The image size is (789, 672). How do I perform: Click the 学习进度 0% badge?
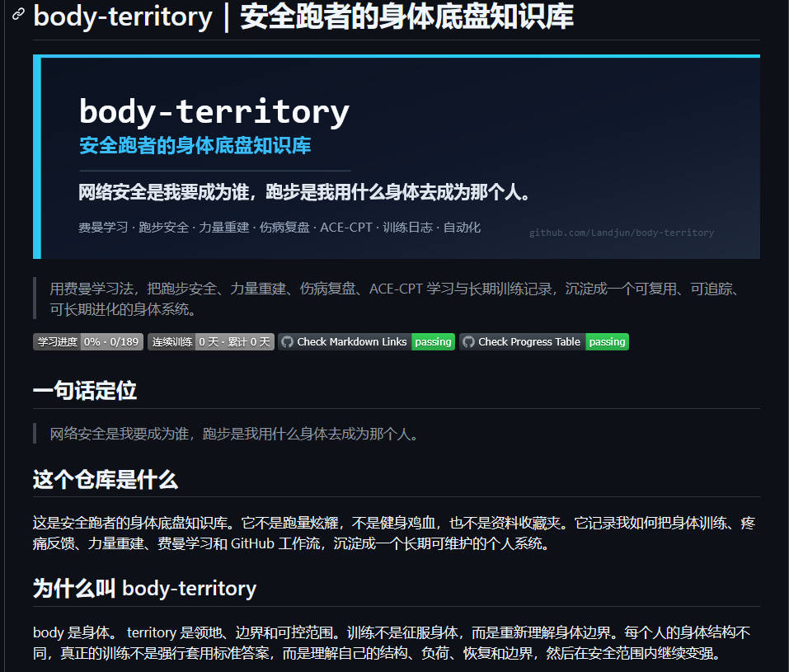tap(88, 342)
